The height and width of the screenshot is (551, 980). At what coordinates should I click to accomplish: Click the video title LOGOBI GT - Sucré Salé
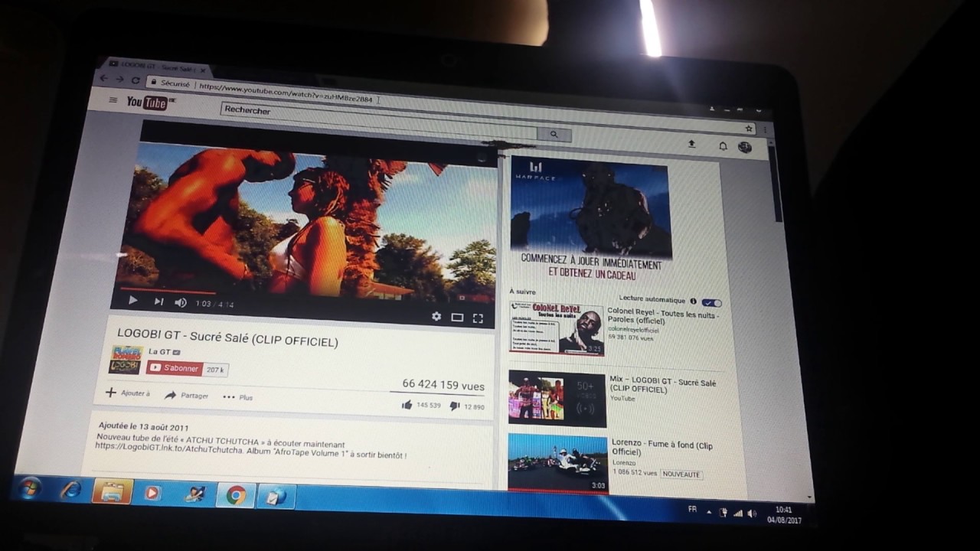pos(227,337)
